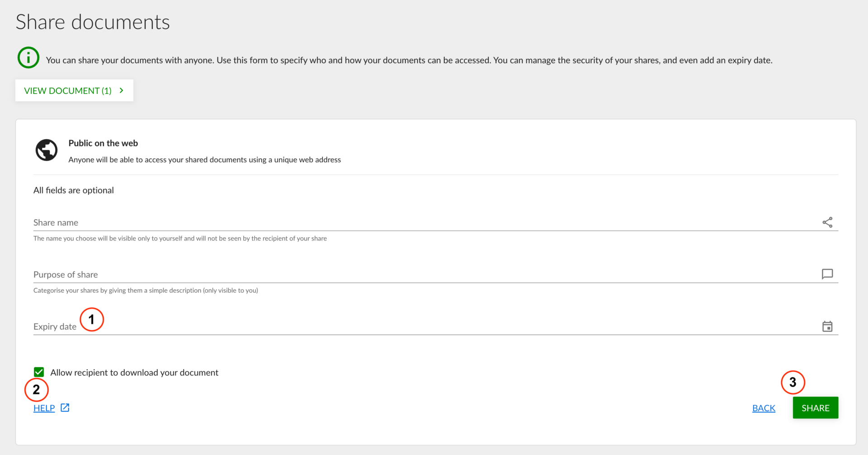Click into the Expiry date field
868x455 pixels.
click(x=407, y=326)
